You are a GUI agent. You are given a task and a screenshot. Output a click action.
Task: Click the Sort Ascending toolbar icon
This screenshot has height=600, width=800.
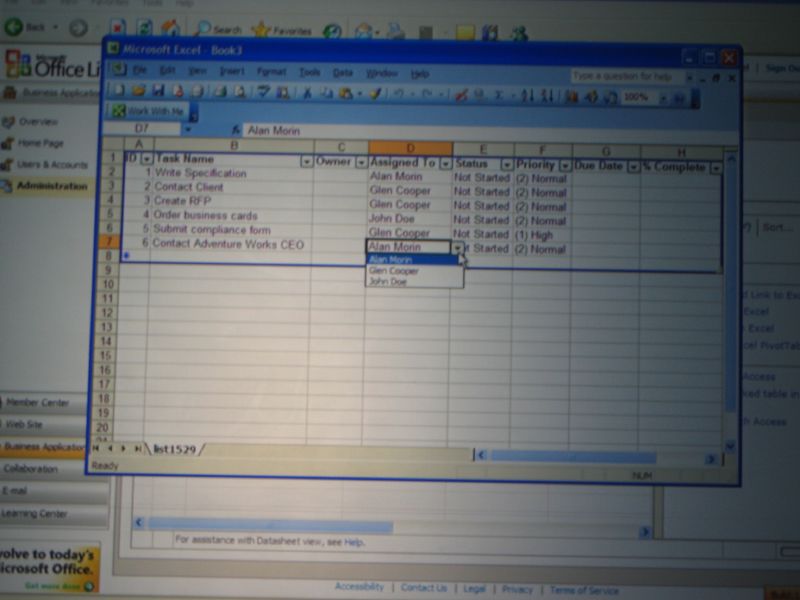tap(527, 96)
